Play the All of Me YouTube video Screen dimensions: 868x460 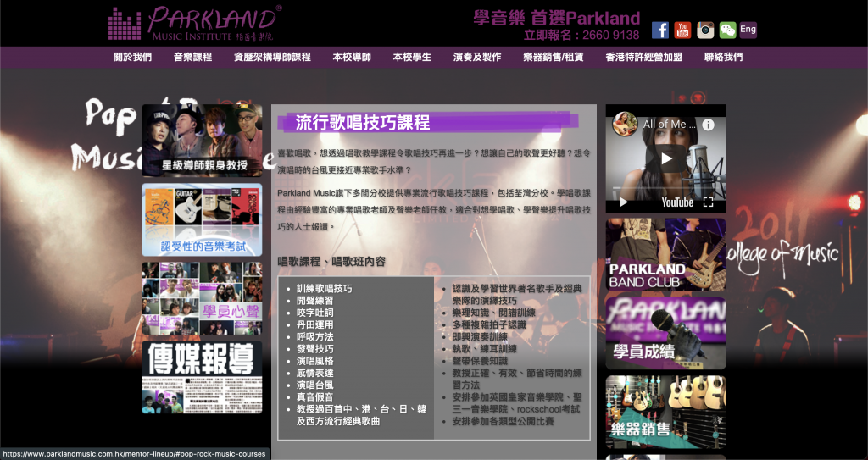(666, 159)
